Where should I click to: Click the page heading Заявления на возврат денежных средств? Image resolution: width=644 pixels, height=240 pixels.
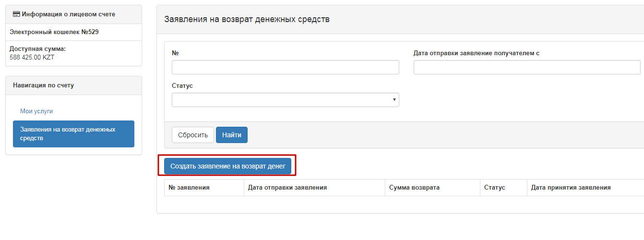tap(247, 20)
